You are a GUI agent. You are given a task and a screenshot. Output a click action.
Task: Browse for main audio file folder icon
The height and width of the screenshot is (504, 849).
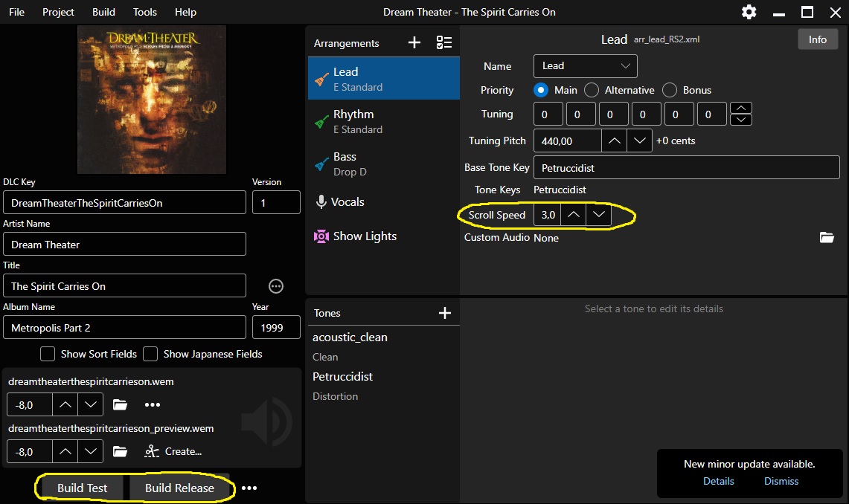(121, 404)
